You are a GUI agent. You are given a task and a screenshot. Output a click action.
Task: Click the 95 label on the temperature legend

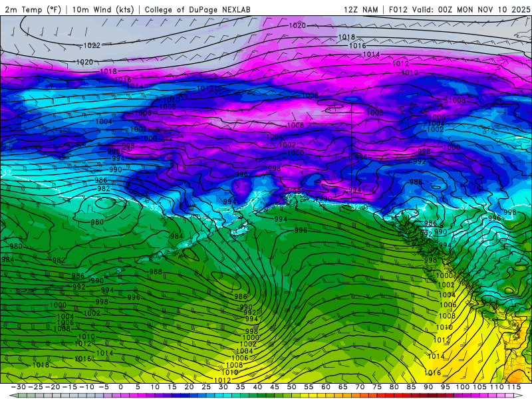click(x=445, y=387)
